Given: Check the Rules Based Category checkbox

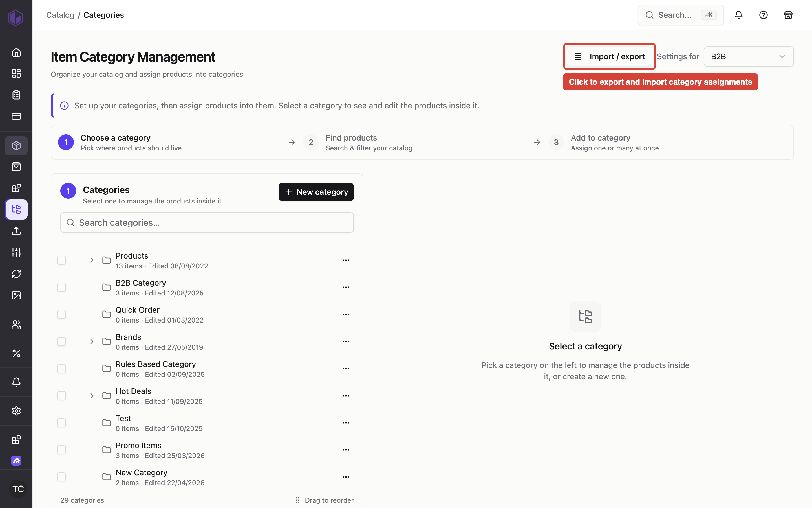Looking at the screenshot, I should [x=61, y=369].
